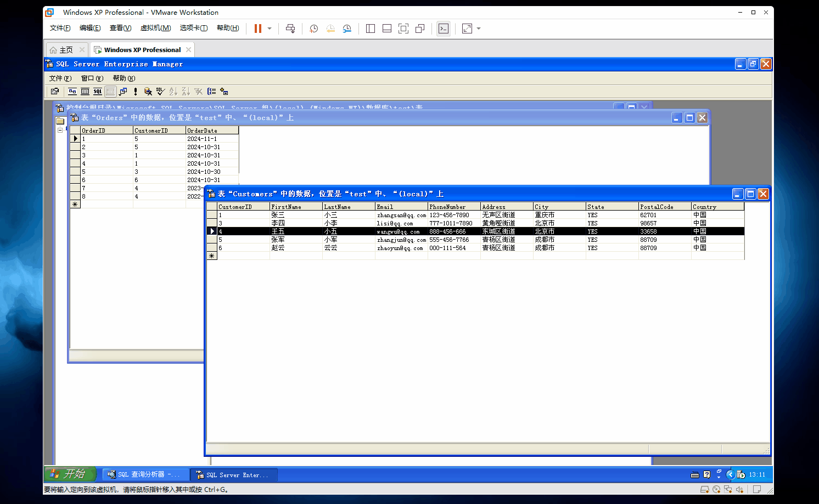Click the Properties icon in Enterprise Manager toolbar
The width and height of the screenshot is (819, 504).
coord(54,92)
